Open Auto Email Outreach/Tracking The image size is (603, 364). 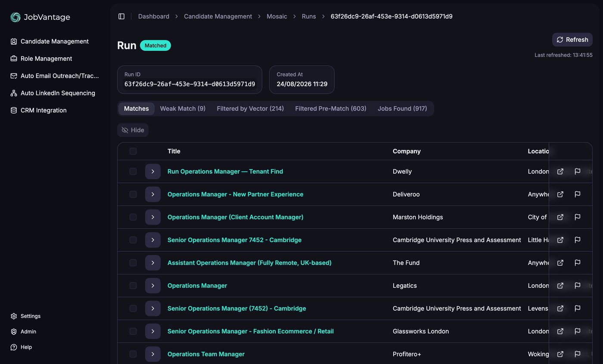[x=55, y=76]
